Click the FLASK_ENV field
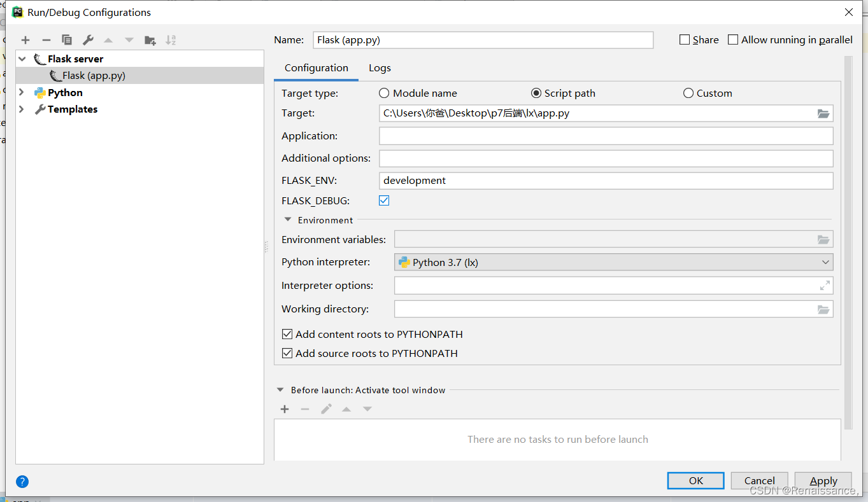 click(606, 180)
